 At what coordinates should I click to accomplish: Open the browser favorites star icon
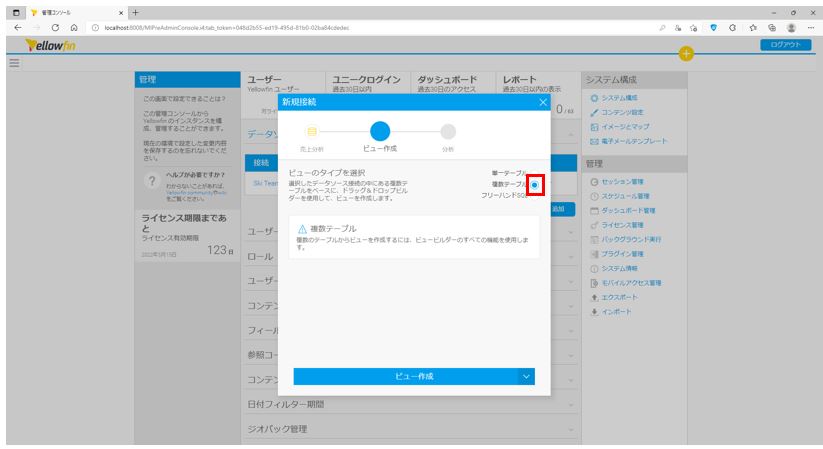pyautogui.click(x=753, y=28)
